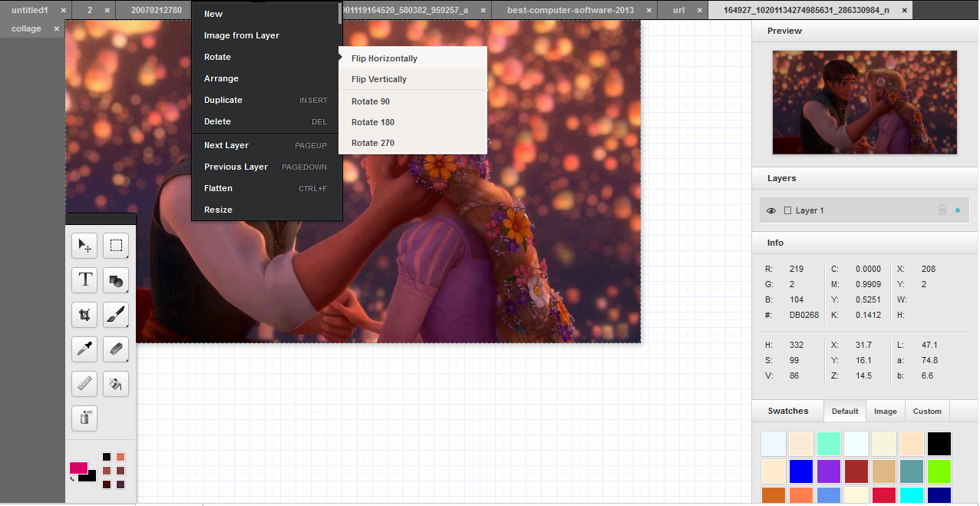Screen dimensions: 980x506
Task: Choose Delete layer
Action: (266, 121)
